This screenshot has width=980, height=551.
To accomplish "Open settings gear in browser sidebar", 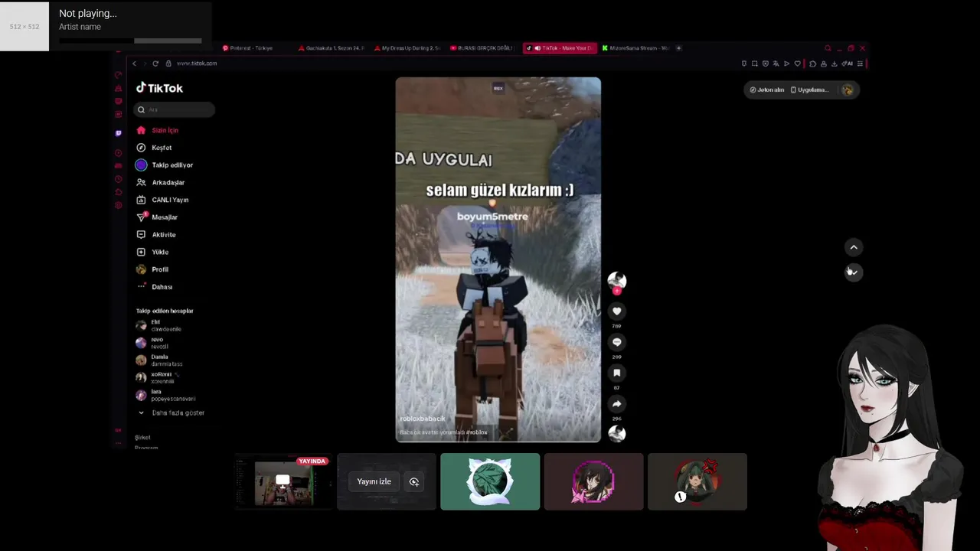I will pos(118,205).
